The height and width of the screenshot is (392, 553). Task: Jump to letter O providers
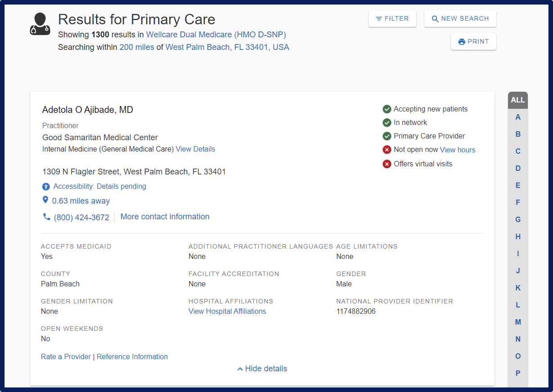(x=518, y=356)
